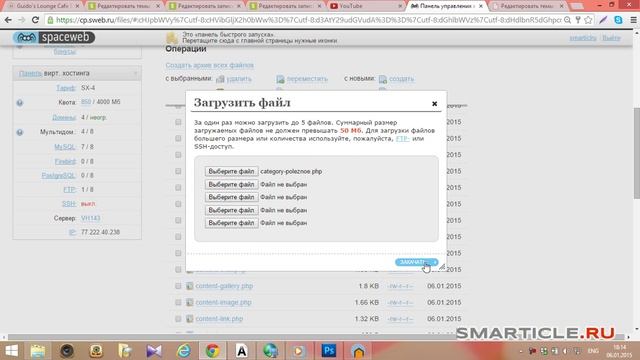This screenshot has height=360, width=640.
Task: Click the Chrome taskbar icon
Action: (x=212, y=351)
